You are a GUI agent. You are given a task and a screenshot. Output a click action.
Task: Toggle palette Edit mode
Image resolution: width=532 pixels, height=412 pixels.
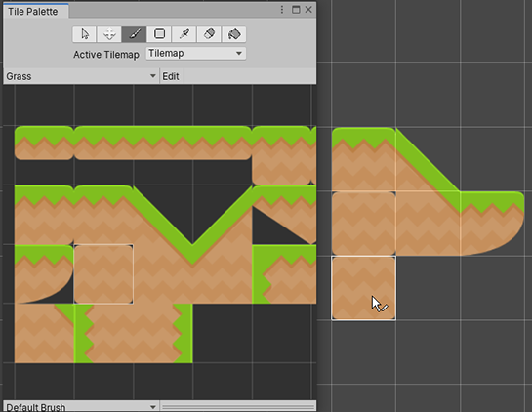(171, 76)
